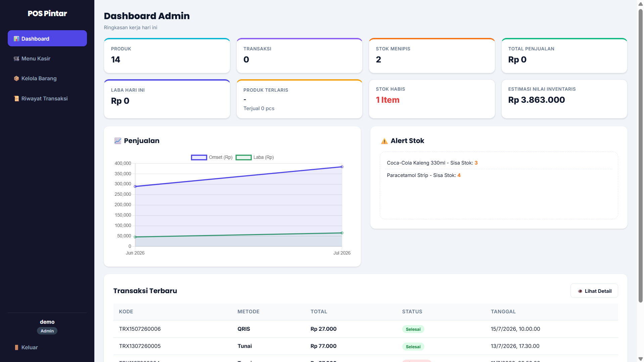Click the chart icon beside Penjualan heading
This screenshot has width=644, height=362.
point(118,141)
